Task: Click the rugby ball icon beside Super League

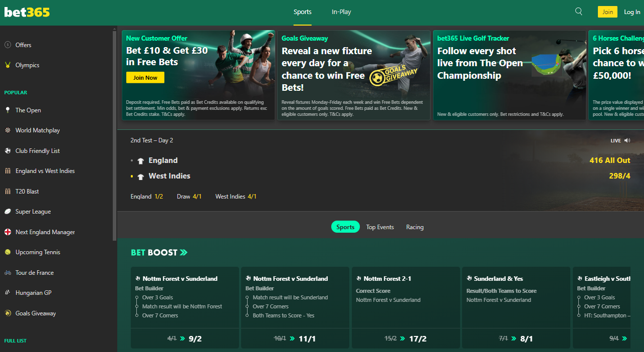Action: (x=8, y=212)
